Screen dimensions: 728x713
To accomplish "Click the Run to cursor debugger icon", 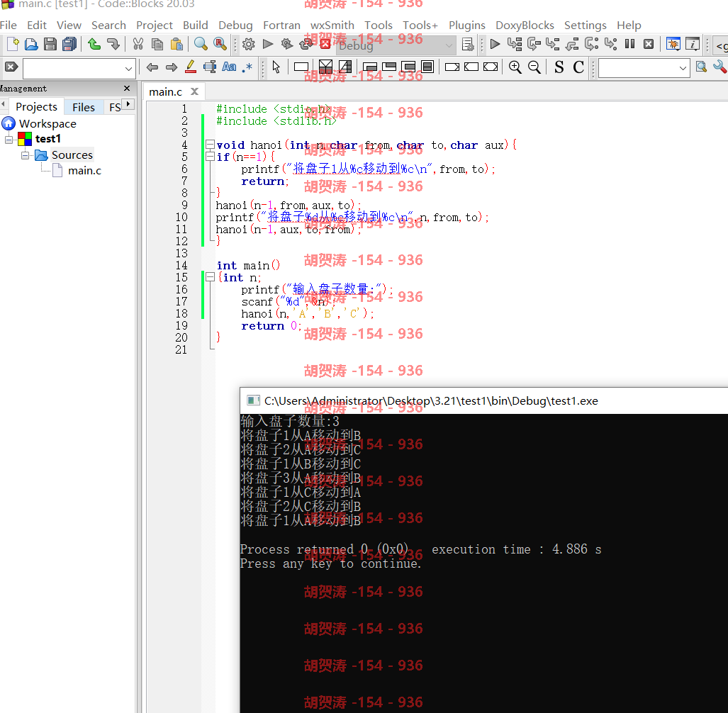I will [515, 45].
